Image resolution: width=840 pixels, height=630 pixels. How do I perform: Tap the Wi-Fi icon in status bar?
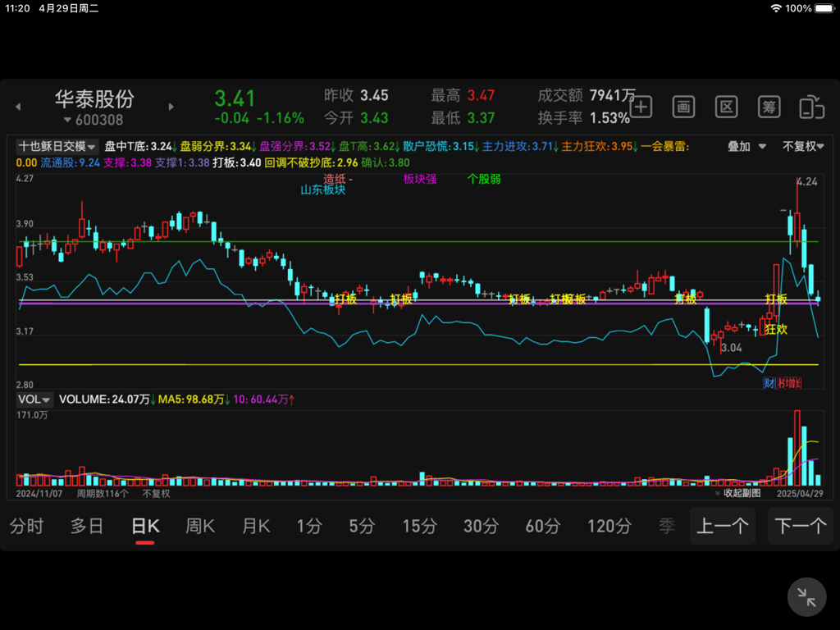point(776,8)
